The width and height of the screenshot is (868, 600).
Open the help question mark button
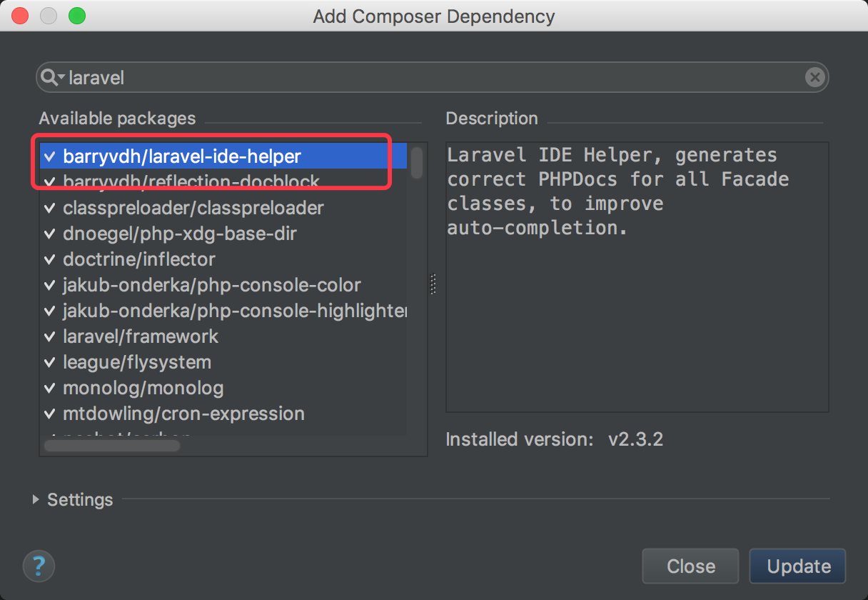(39, 567)
